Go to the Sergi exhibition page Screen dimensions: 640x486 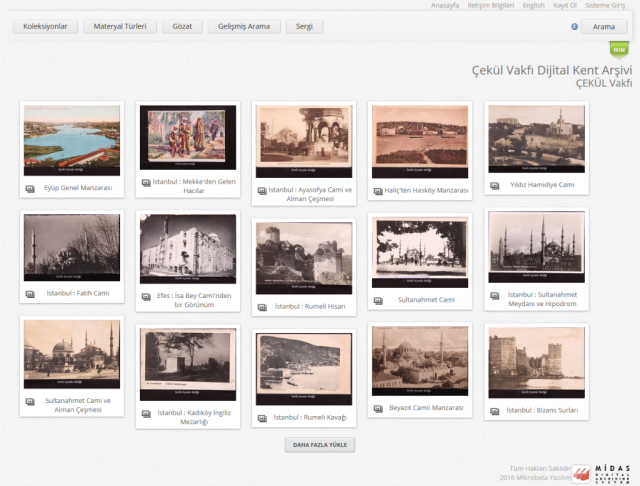click(x=304, y=27)
